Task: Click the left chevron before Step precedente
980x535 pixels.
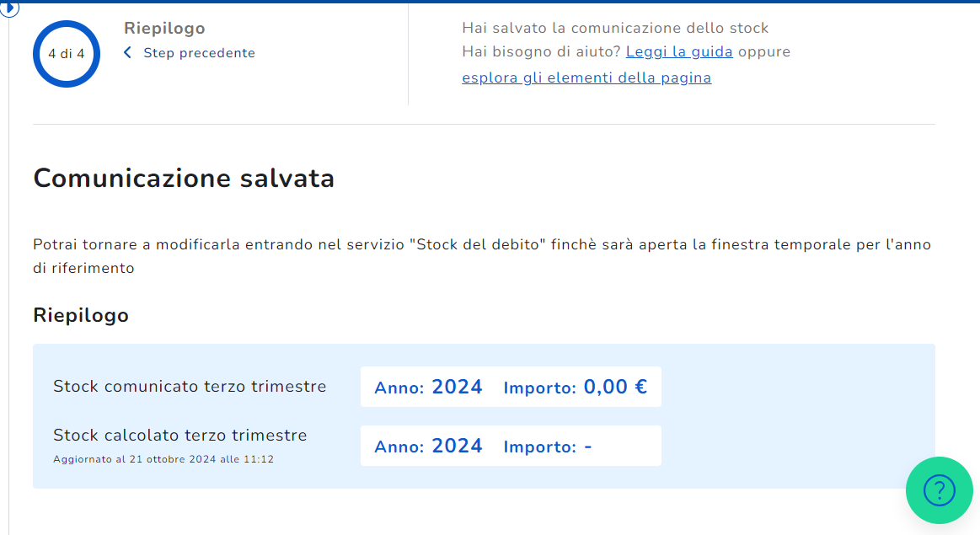Action: [128, 53]
